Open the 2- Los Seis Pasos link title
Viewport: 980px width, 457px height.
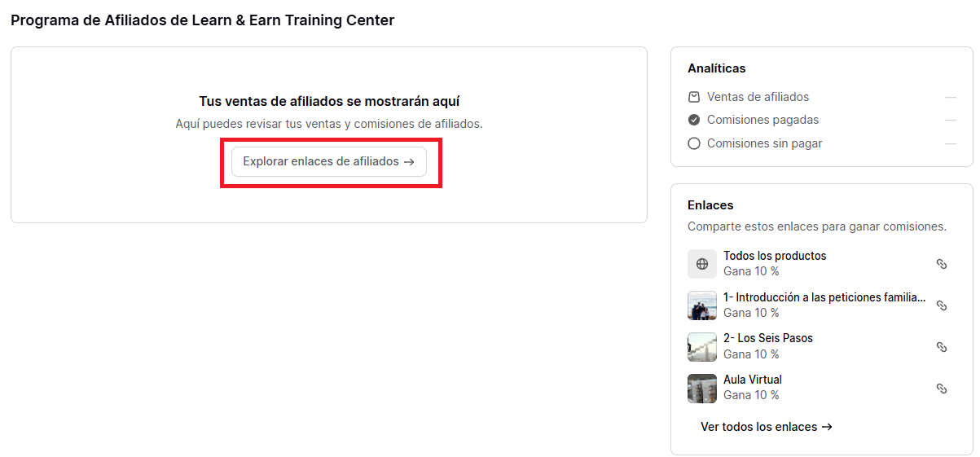click(768, 338)
